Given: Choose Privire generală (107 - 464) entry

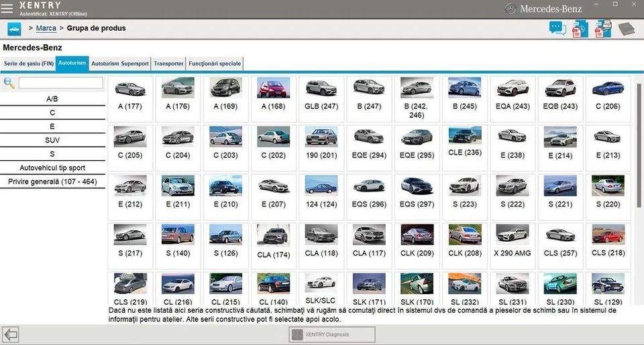Looking at the screenshot, I should pos(52,182).
